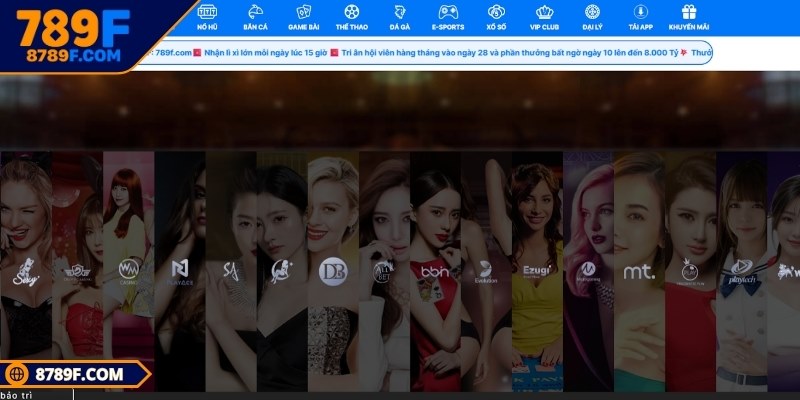Viewport: 800px width, 400px height.
Task: Open the Khuyến Mãi gift icon
Action: pyautogui.click(x=689, y=11)
